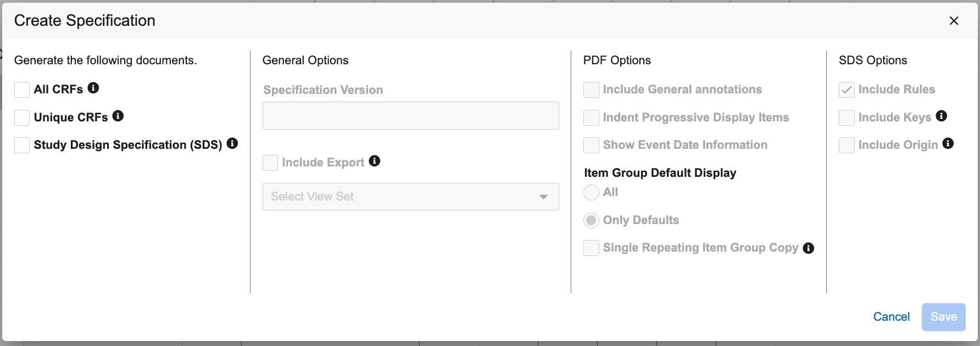Check the Unique CRFs checkbox
Screen dimensions: 980x346
[22, 118]
